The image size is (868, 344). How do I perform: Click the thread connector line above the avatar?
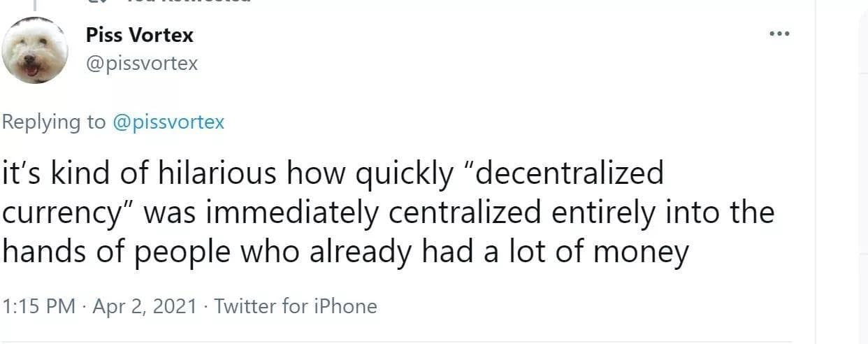click(34, 7)
